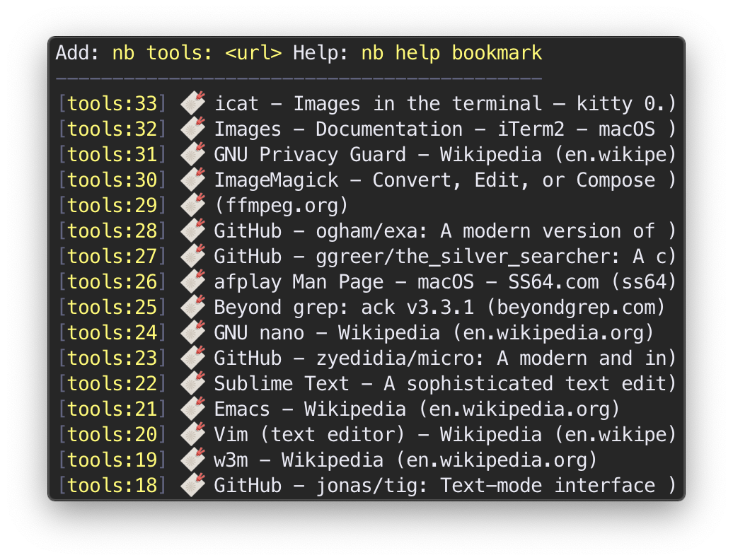This screenshot has width=733, height=560.
Task: Click the bookmark icon for tools:24
Action: (193, 332)
